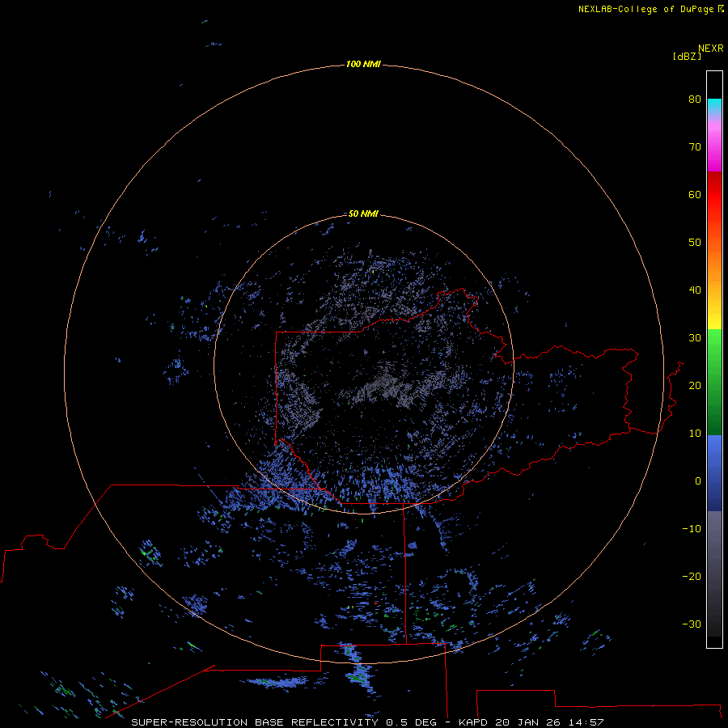The height and width of the screenshot is (728, 728).
Task: Click the [dBZ] units label
Action: point(687,56)
